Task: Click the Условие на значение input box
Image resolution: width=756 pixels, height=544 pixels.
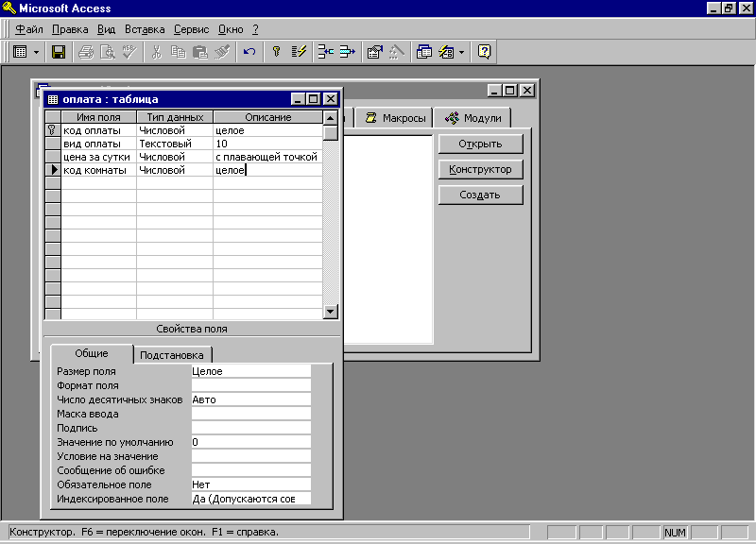Action: [251, 456]
